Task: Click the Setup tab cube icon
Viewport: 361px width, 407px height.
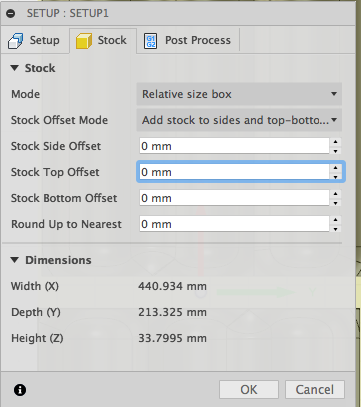Action: coord(16,41)
